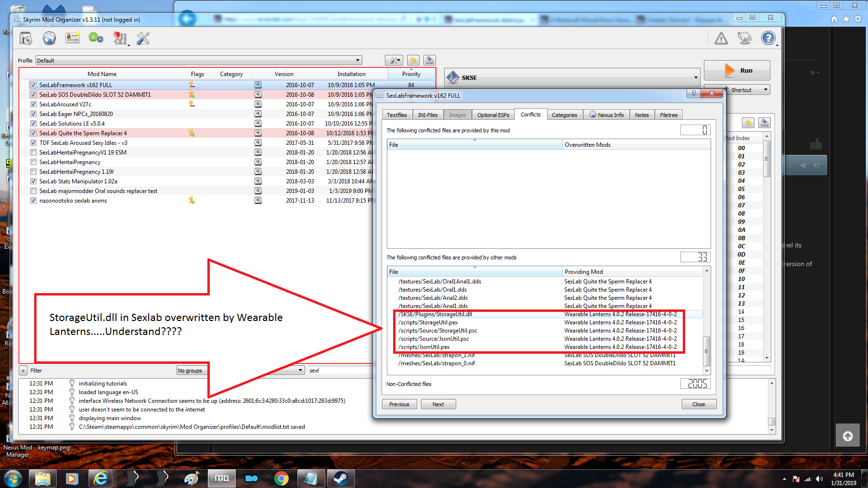The image size is (868, 488).
Task: Open Internet Explorer from the taskbar
Action: [101, 478]
